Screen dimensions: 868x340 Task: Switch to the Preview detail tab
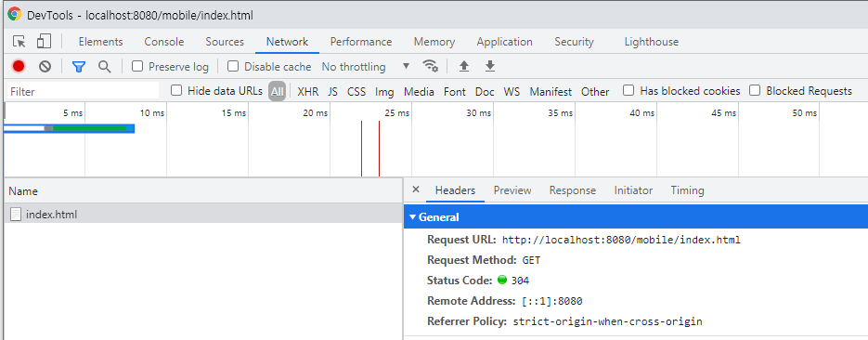pyautogui.click(x=512, y=190)
